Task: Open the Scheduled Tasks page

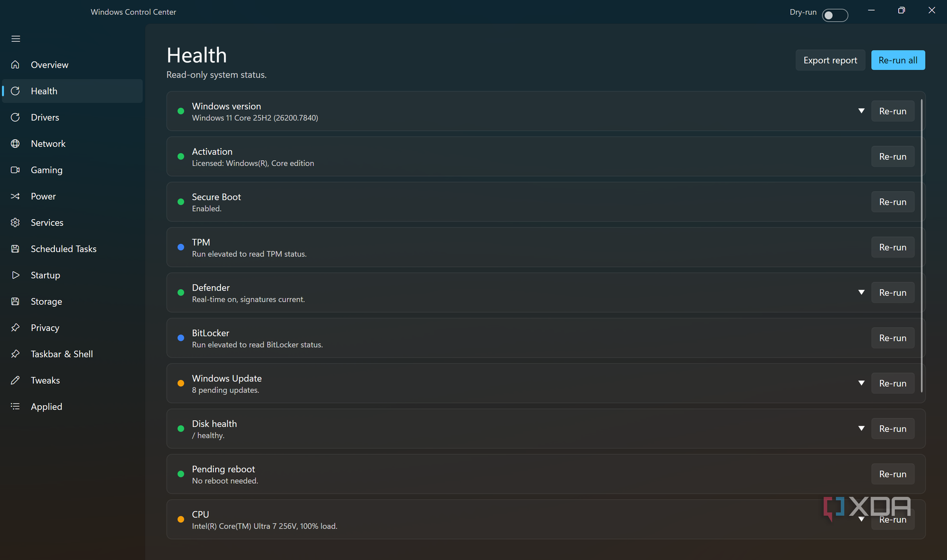Action: coord(72,249)
